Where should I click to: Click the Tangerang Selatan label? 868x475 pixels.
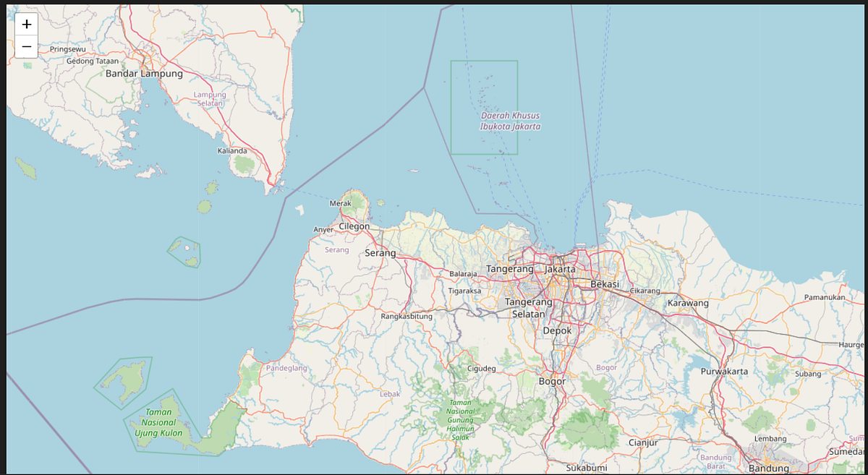(x=530, y=308)
